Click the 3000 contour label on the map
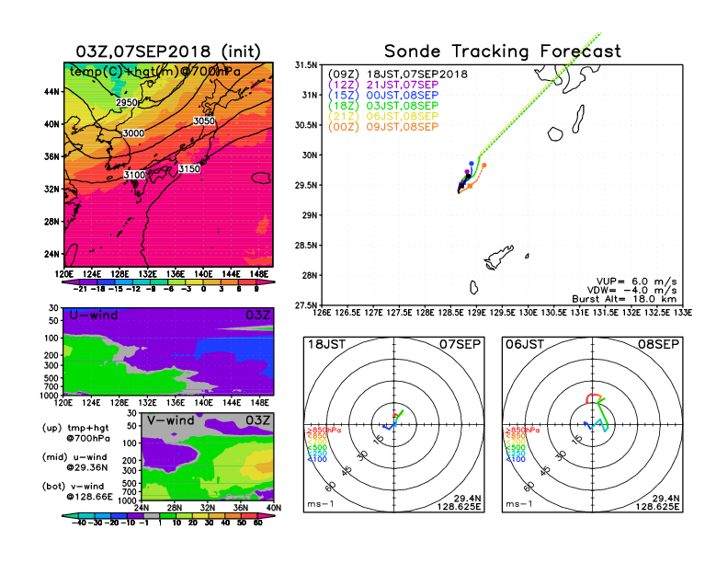This screenshot has width=728, height=563. point(133,133)
